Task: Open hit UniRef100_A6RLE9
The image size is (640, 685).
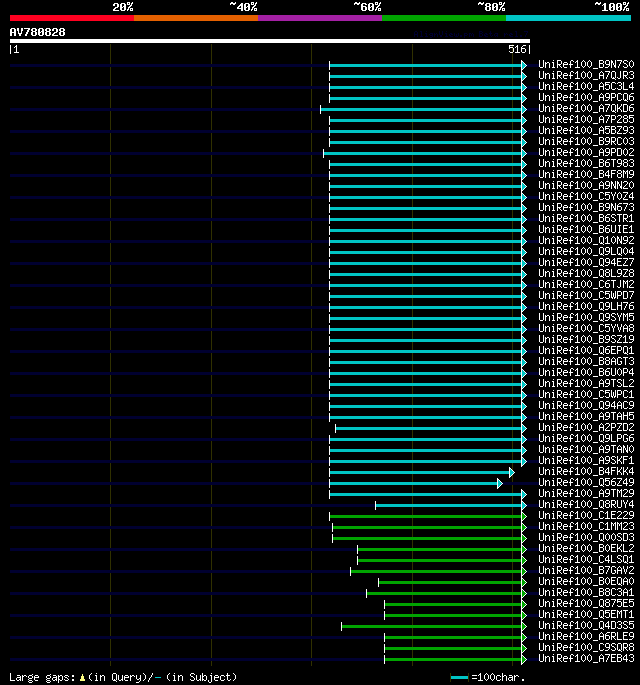Action: (x=586, y=637)
